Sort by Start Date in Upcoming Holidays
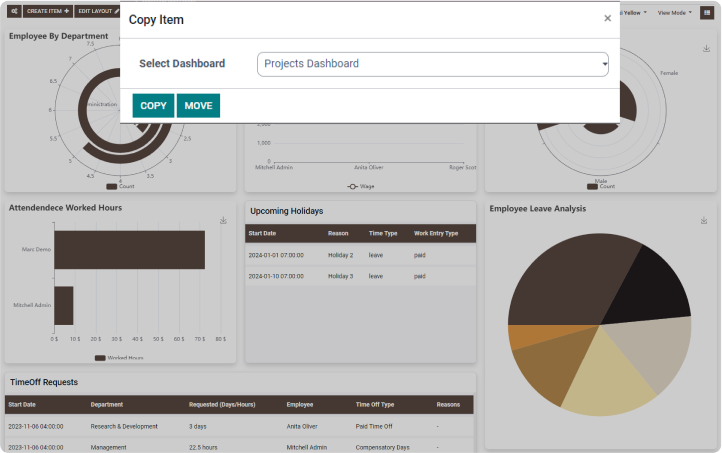Viewport: 722px width, 453px height. (x=262, y=233)
